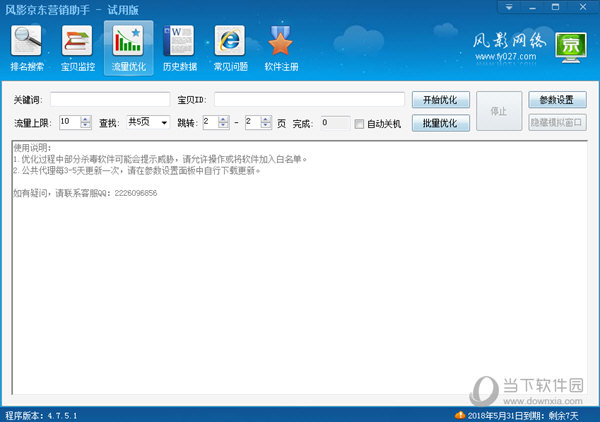Select the 流量优化 traffic optimization tool
The image size is (600, 422).
coord(129,48)
